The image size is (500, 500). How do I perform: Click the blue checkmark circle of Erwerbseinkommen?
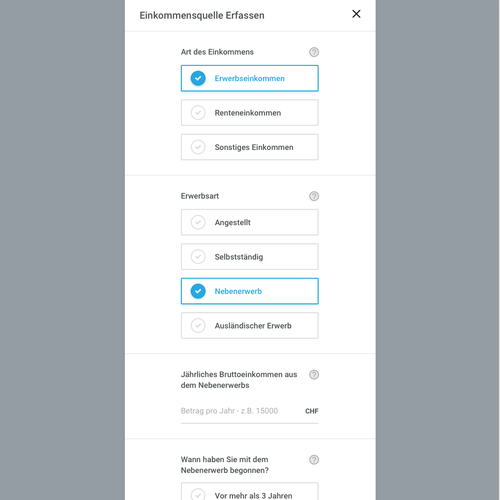point(198,78)
